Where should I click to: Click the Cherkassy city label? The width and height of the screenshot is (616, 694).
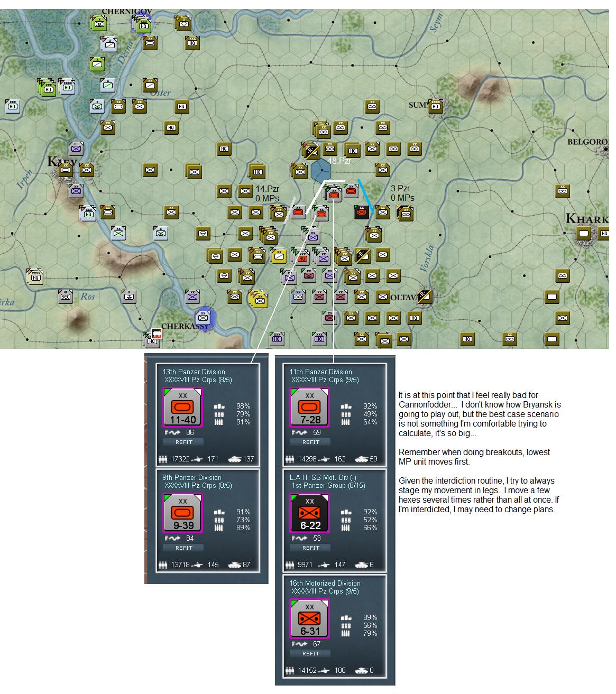coord(185,326)
